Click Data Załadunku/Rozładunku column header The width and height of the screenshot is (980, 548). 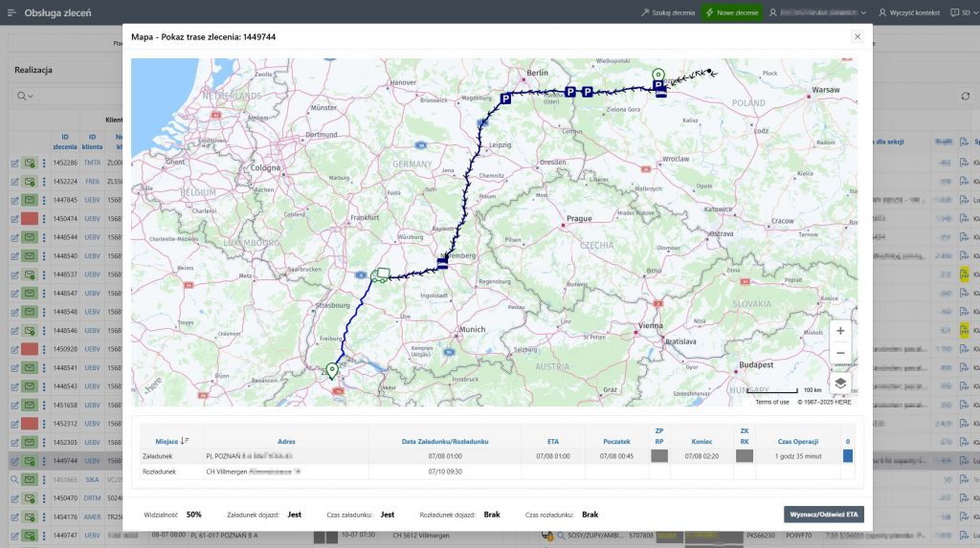(445, 441)
